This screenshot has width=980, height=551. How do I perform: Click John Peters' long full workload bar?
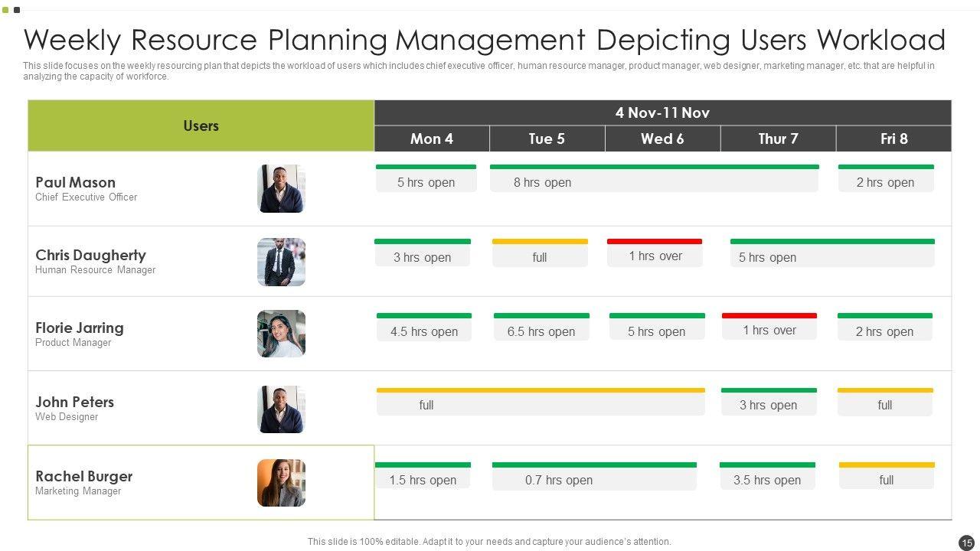click(x=541, y=404)
